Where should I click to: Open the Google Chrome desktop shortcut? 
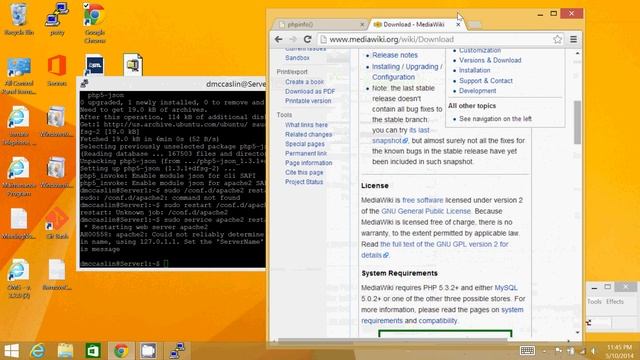[95, 23]
